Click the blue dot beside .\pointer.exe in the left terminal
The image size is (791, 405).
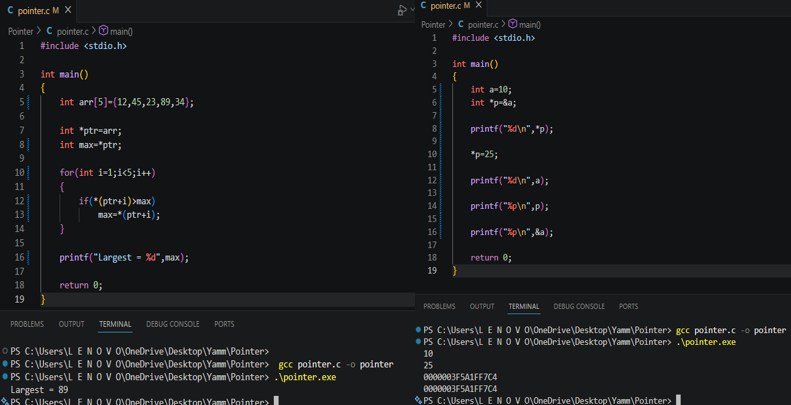click(x=5, y=377)
